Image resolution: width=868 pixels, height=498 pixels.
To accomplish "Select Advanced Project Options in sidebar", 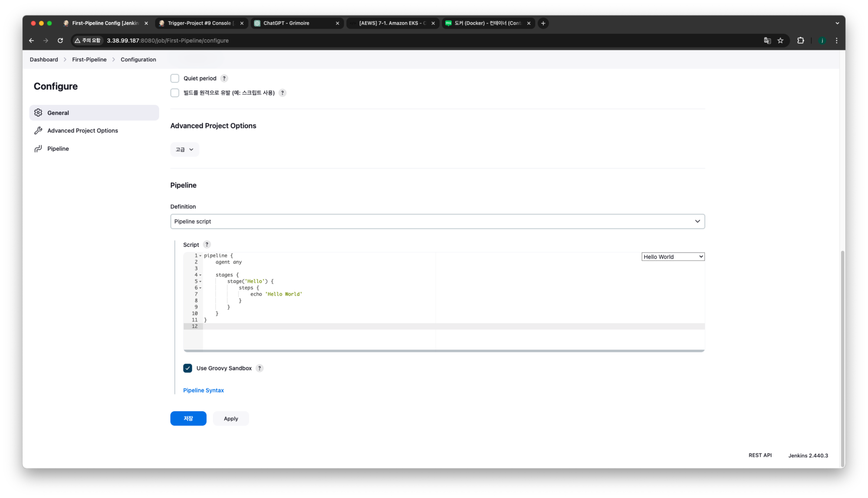I will [82, 131].
